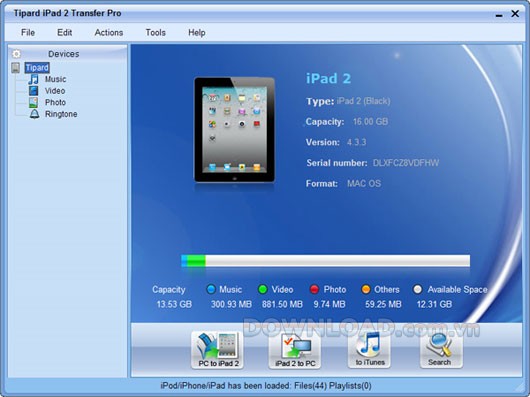Click the 881.50 MB video size
The width and height of the screenshot is (530, 397).
tap(282, 304)
